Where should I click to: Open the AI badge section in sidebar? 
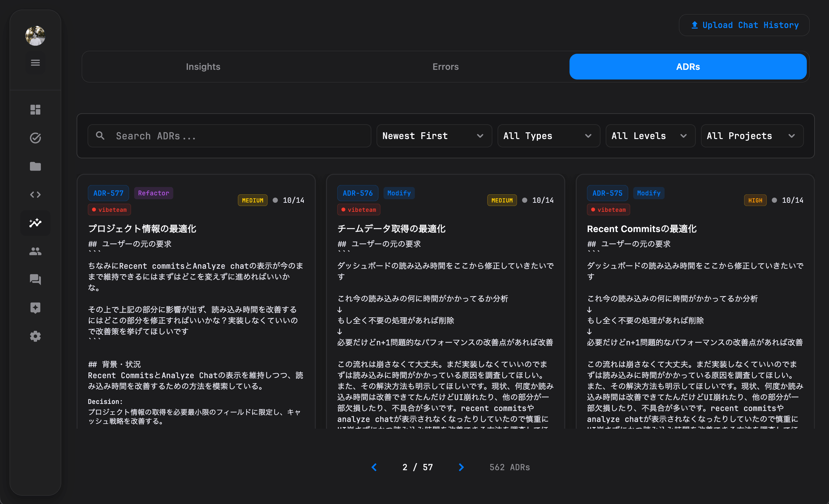(x=35, y=308)
